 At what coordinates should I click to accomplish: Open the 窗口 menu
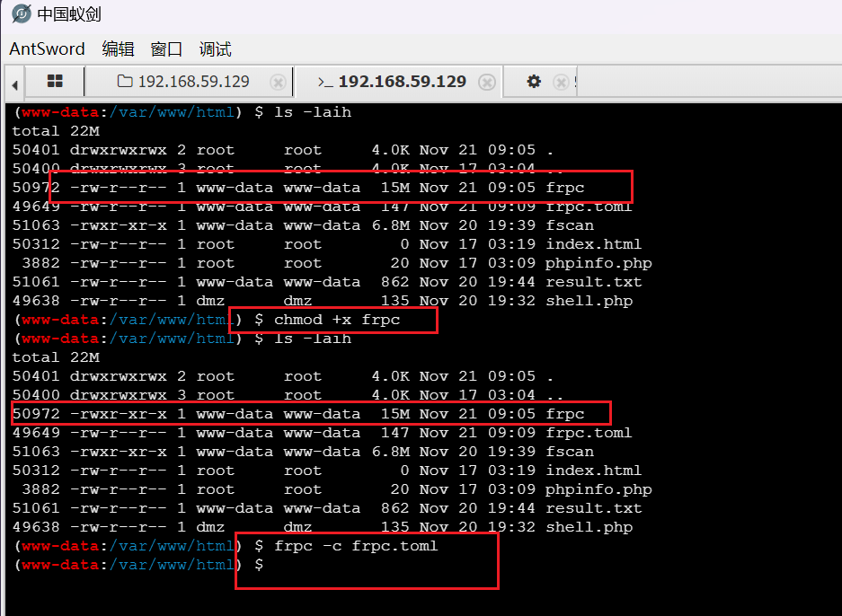[x=166, y=48]
